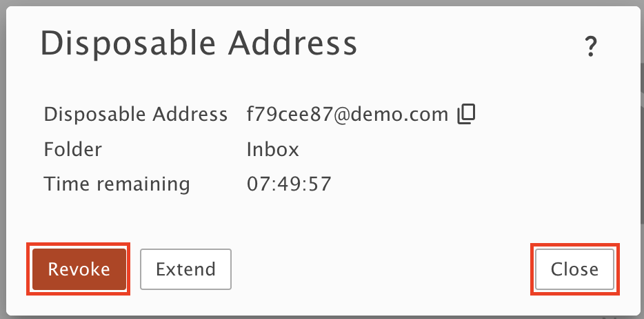Revoke the disposable address

click(x=79, y=269)
